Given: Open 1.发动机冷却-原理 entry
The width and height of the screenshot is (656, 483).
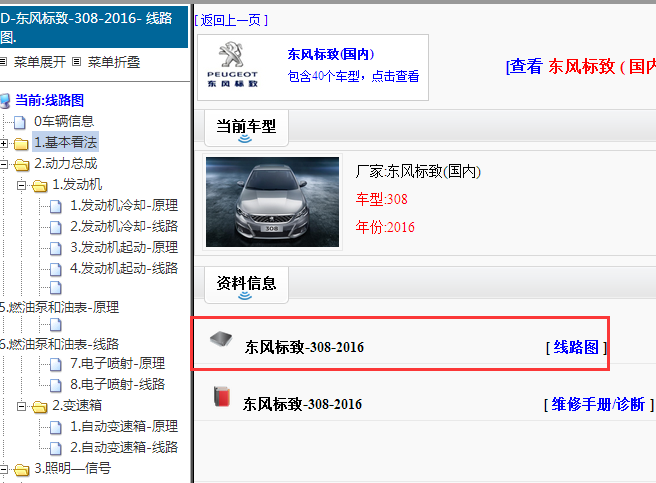Looking at the screenshot, I should (124, 205).
